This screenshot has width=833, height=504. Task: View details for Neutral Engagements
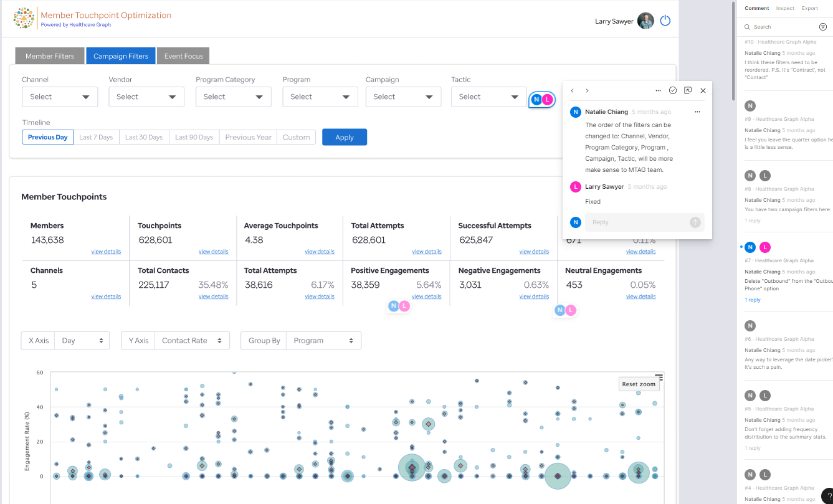point(640,297)
